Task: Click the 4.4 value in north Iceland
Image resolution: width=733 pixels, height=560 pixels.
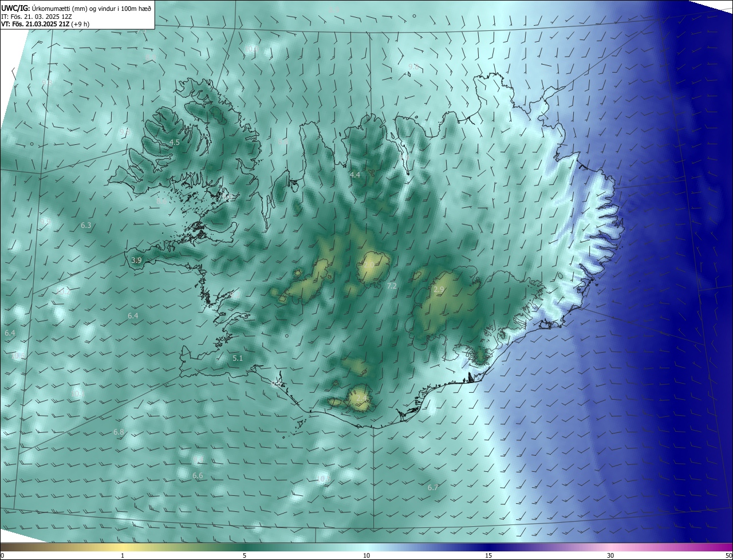Action: tap(355, 175)
